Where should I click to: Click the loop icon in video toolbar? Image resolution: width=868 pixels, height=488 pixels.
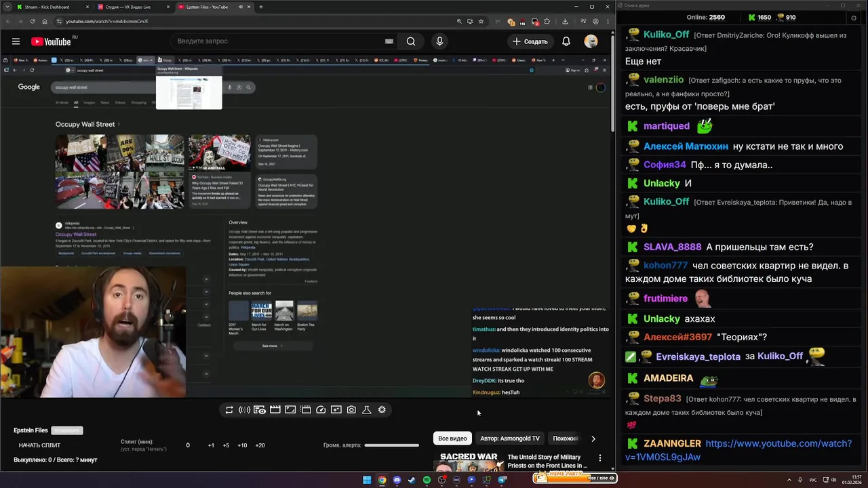(x=229, y=409)
